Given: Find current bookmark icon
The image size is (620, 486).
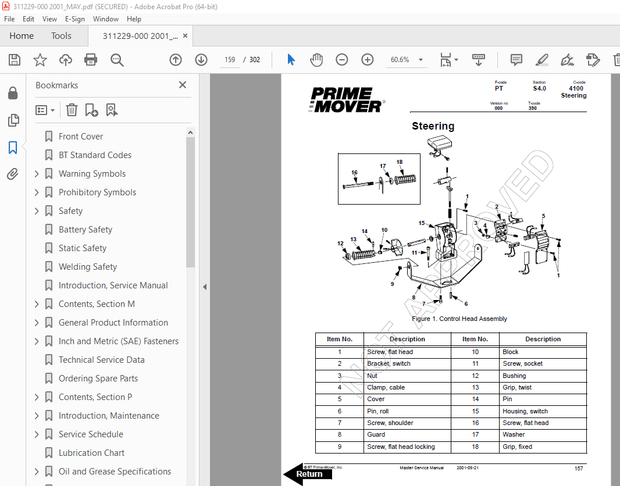Looking at the screenshot, I should (x=112, y=110).
